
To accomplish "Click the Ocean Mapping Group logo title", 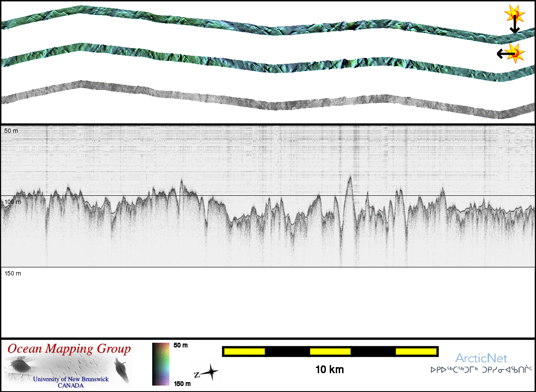I will click(x=69, y=349).
